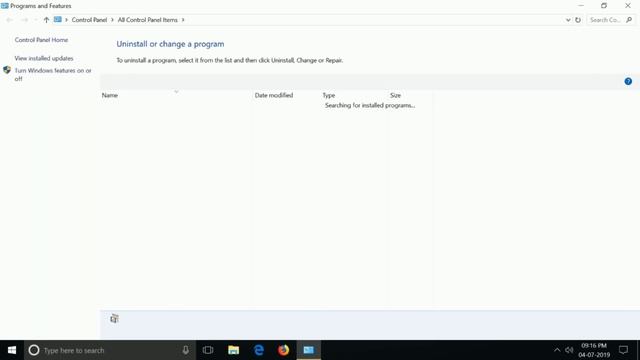Viewport: 640px width, 360px height.
Task: Activate the taskbar microphone icon
Action: point(185,350)
